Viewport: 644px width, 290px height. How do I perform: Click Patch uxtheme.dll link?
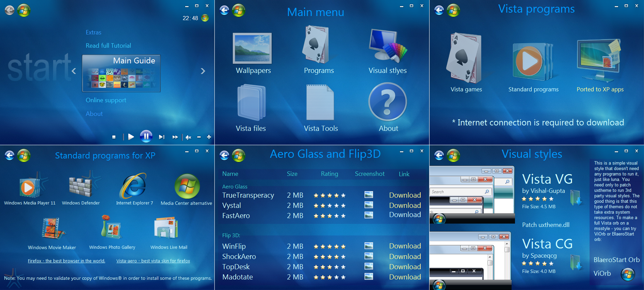546,225
